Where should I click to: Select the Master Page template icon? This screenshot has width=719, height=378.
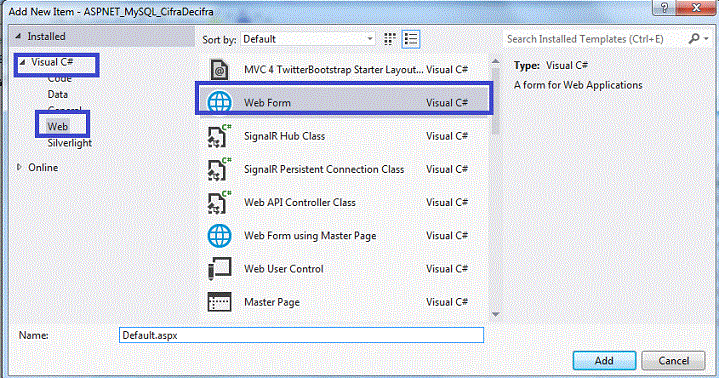(219, 302)
